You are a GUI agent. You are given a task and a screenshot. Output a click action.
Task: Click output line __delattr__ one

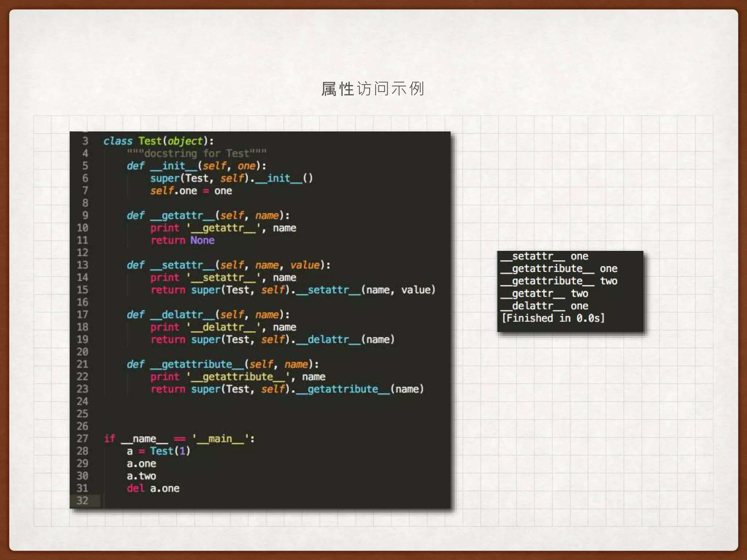[x=545, y=306]
